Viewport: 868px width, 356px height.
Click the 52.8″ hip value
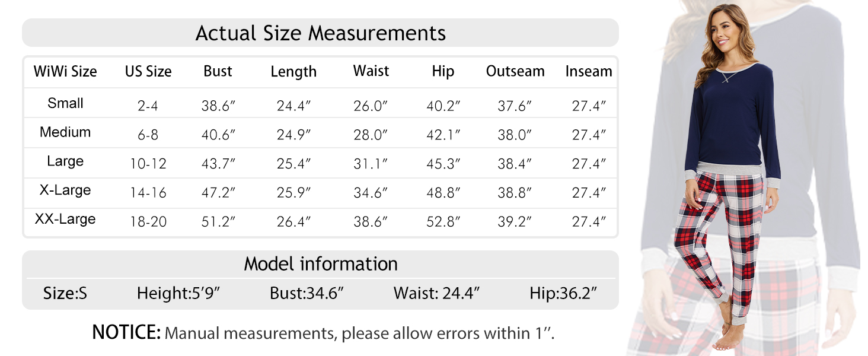(x=443, y=223)
